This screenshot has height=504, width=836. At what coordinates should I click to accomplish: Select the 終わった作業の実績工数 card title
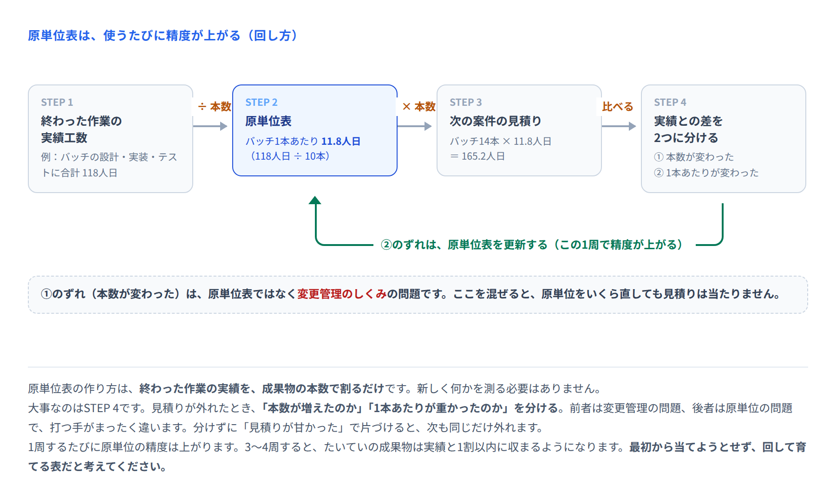(x=81, y=129)
